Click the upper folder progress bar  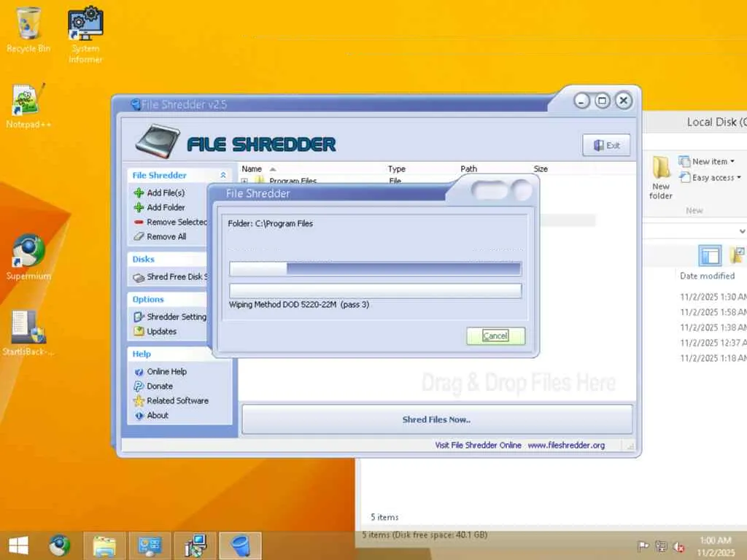(x=376, y=268)
